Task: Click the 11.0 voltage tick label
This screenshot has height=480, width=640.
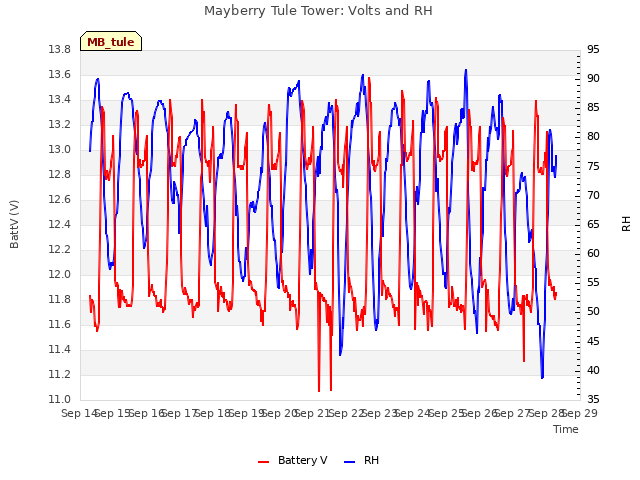Action: [60, 400]
